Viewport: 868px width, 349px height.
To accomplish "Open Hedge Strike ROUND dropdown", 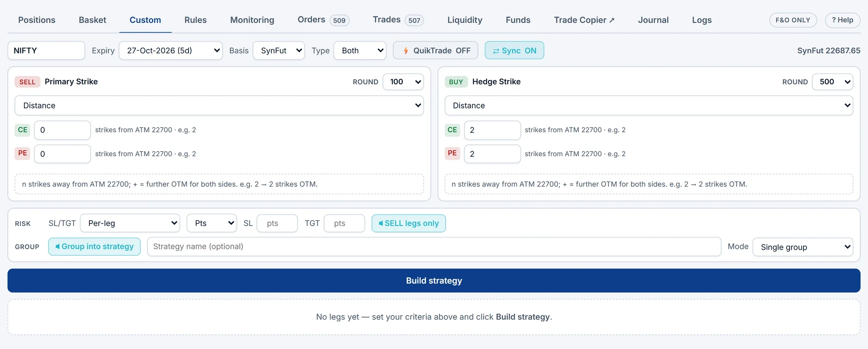I will (833, 82).
